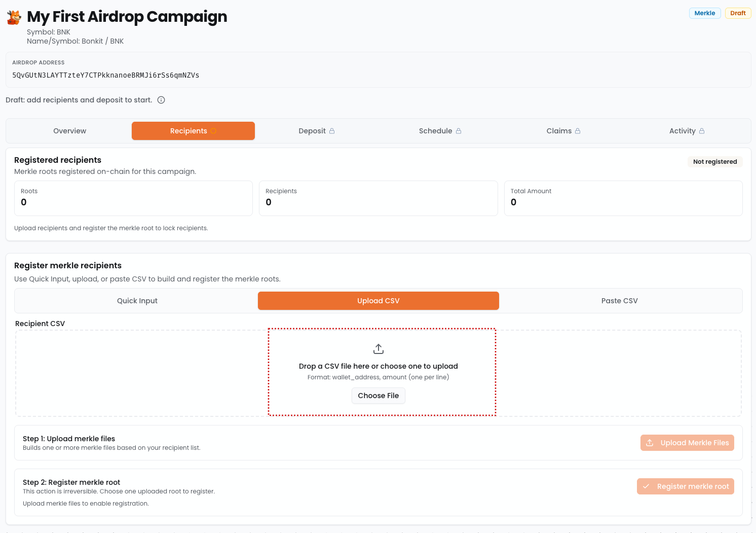
Task: Open the Overview tab
Action: point(69,131)
